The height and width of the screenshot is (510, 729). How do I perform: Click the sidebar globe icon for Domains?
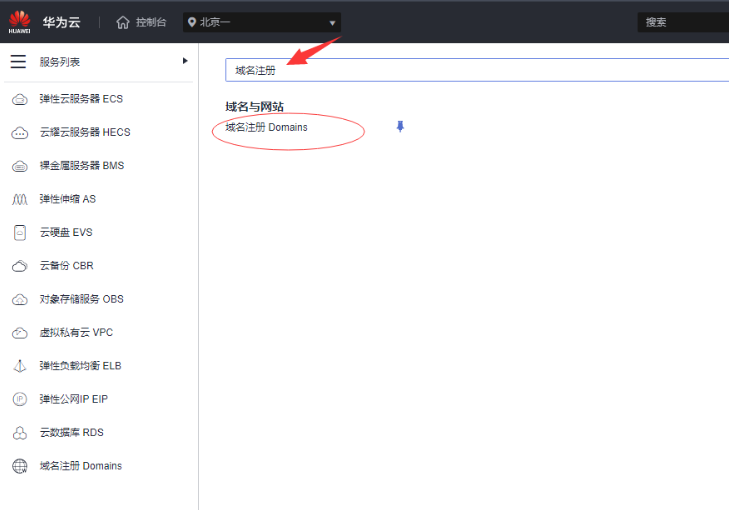[x=20, y=466]
